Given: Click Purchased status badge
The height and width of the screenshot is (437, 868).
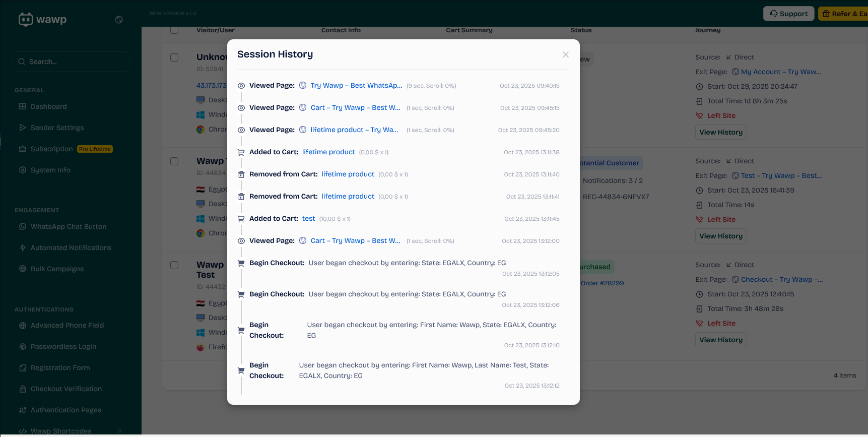Looking at the screenshot, I should tap(595, 267).
